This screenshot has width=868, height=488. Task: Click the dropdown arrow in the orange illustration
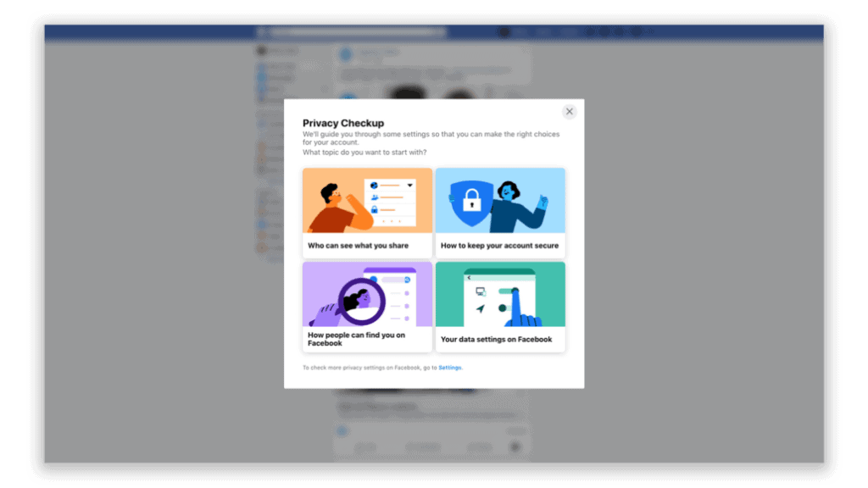click(x=409, y=186)
